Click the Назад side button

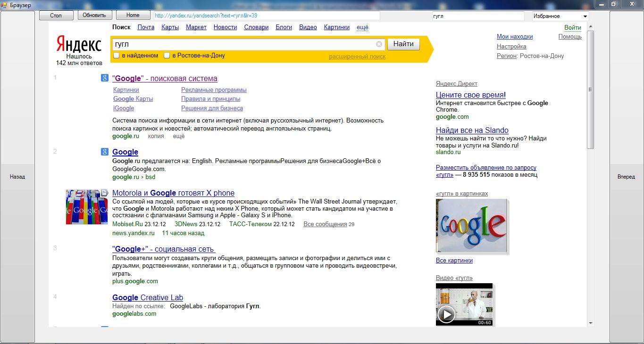click(x=17, y=177)
